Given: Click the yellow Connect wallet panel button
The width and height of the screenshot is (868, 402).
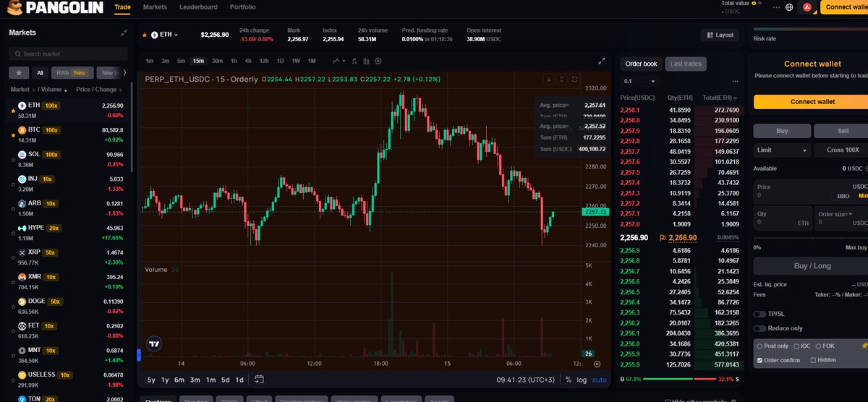Looking at the screenshot, I should pyautogui.click(x=812, y=102).
